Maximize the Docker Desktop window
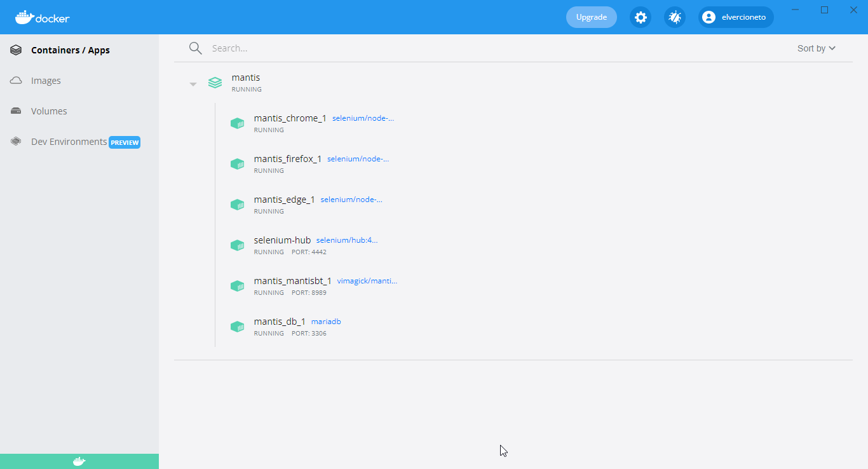868x469 pixels. (824, 10)
